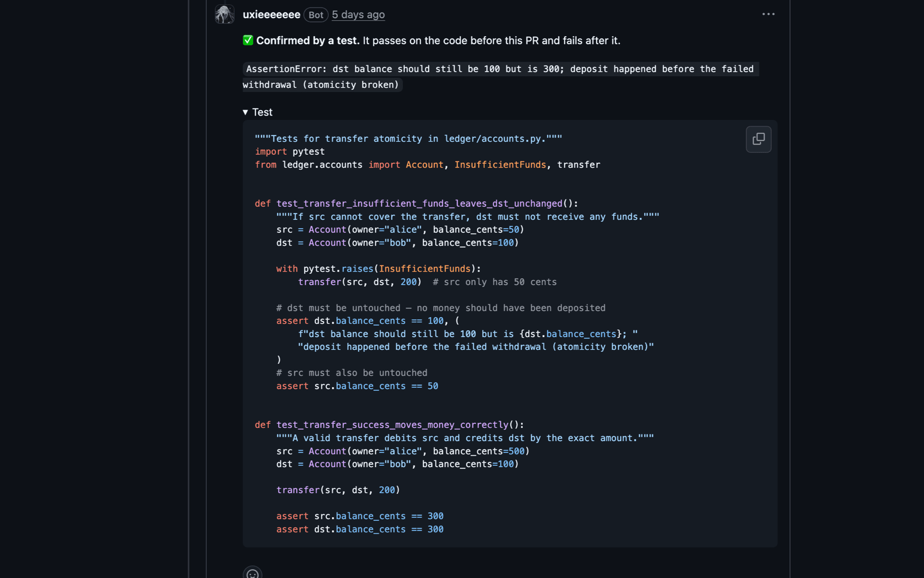Click the 'A valid transfer debits src' docstring
This screenshot has height=578, width=924.
[465, 438]
